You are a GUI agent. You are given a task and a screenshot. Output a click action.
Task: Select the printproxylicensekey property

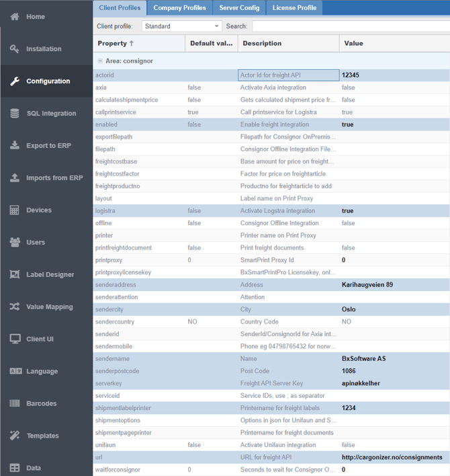123,272
